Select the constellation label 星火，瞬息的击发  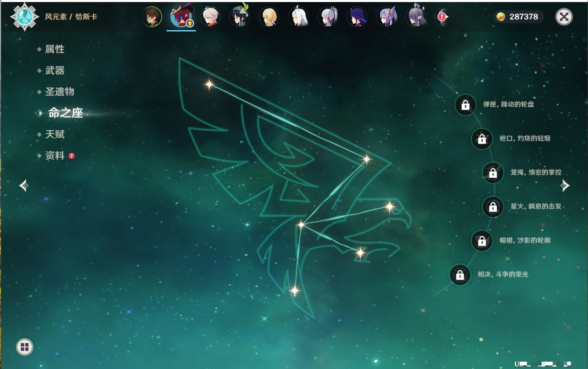pyautogui.click(x=536, y=206)
